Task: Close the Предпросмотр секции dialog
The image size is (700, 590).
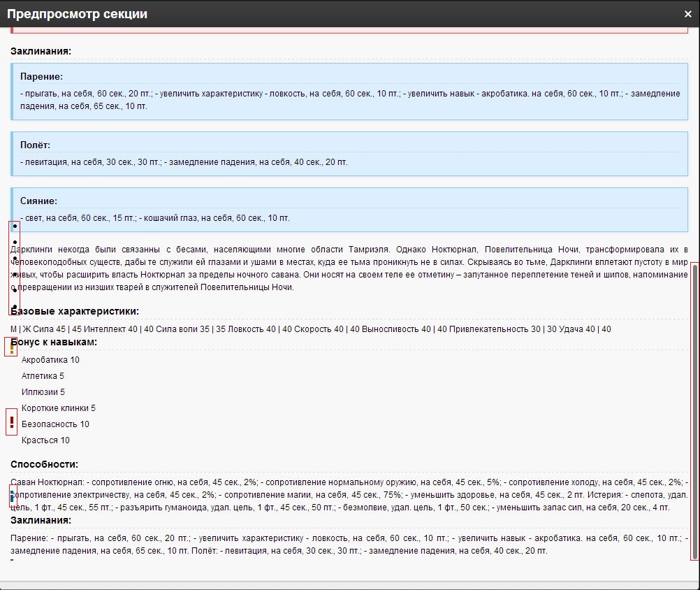Action: pyautogui.click(x=687, y=14)
